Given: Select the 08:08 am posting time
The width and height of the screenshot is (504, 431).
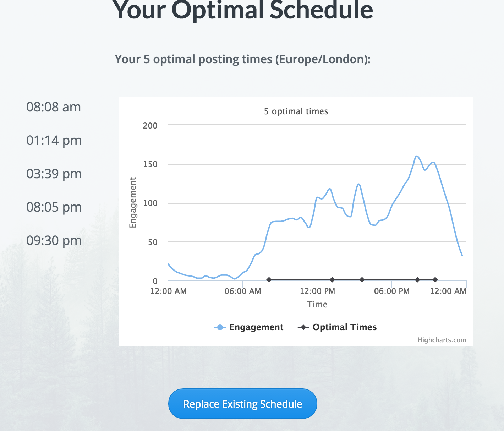Looking at the screenshot, I should [x=54, y=107].
